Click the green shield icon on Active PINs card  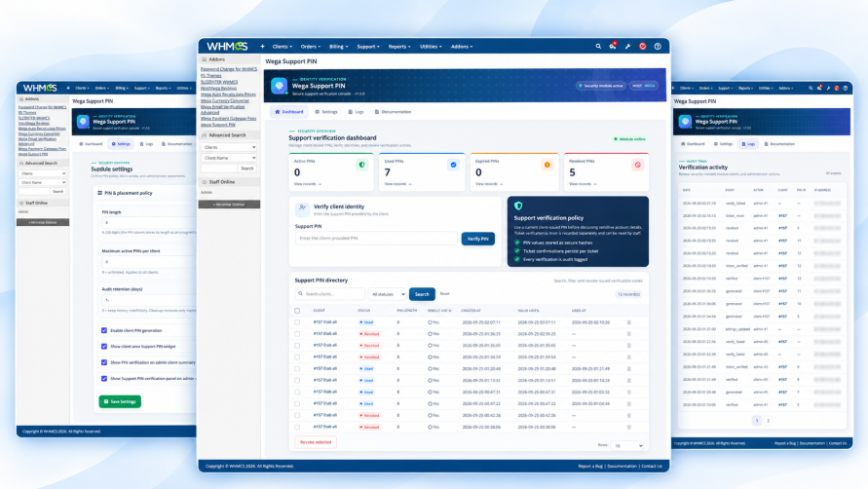pos(362,165)
